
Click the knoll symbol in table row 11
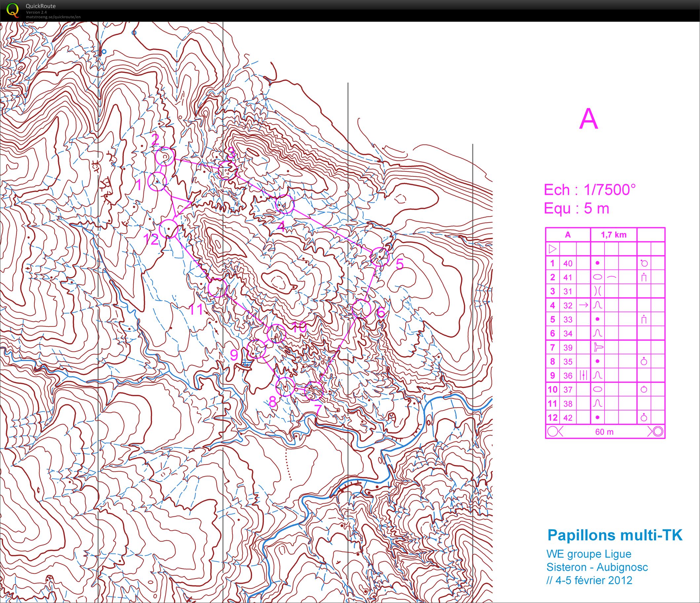pyautogui.click(x=597, y=404)
